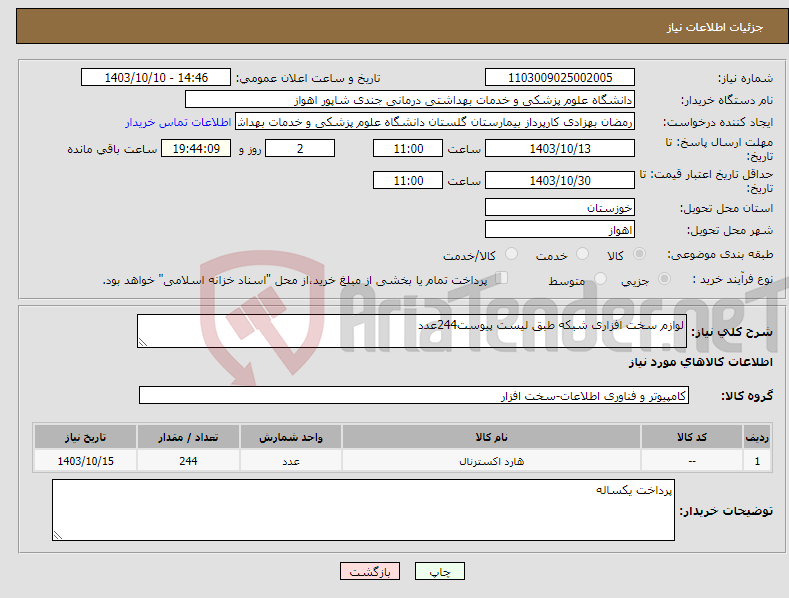This screenshot has width=789, height=598.
Task: Click the توضیحات خریدار text area
Action: (x=363, y=510)
